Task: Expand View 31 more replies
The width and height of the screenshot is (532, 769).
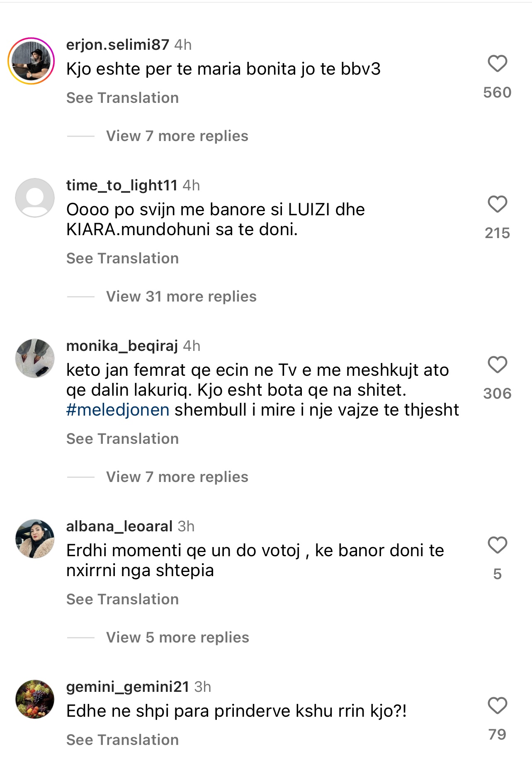Action: 181,297
